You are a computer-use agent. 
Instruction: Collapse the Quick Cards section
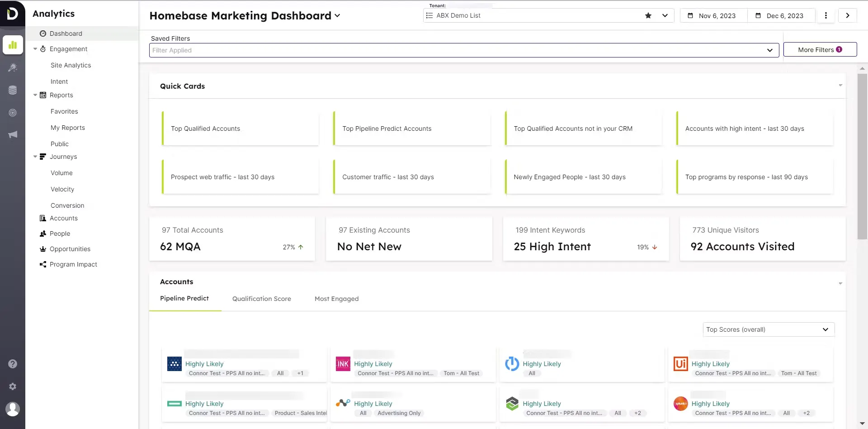[840, 85]
